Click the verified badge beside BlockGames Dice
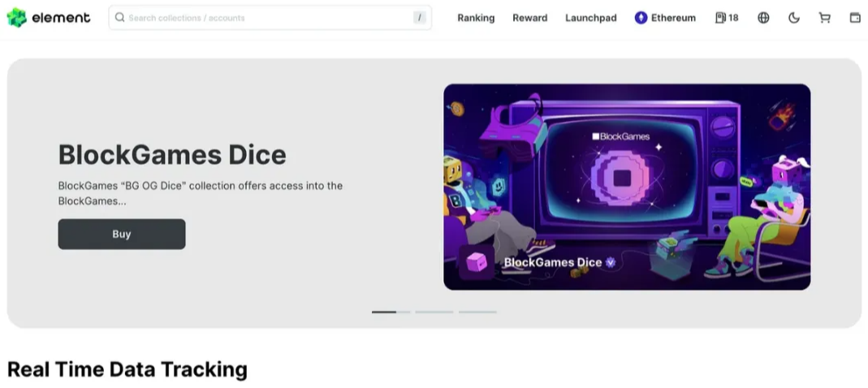 611,263
